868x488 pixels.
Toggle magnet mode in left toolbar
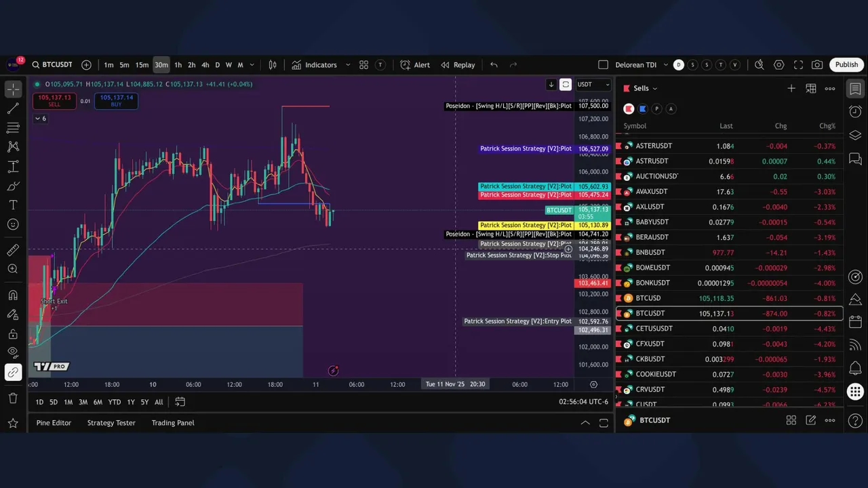[13, 295]
